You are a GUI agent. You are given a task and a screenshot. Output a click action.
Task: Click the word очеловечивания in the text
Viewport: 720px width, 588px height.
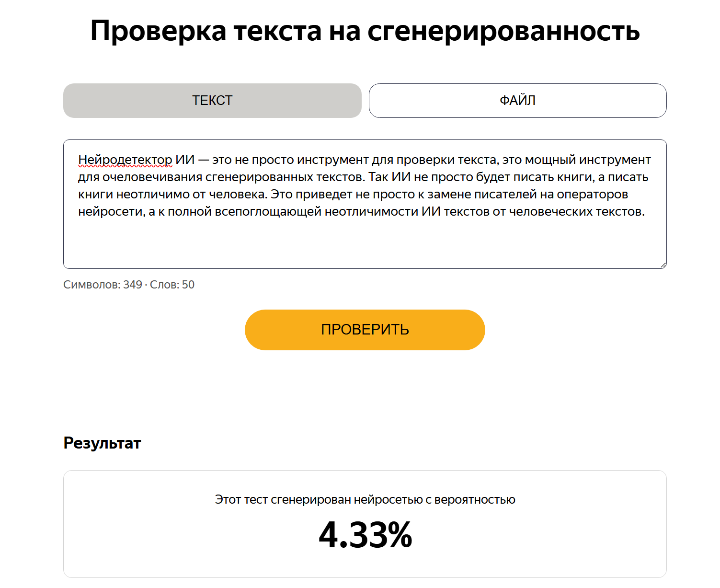tap(152, 177)
